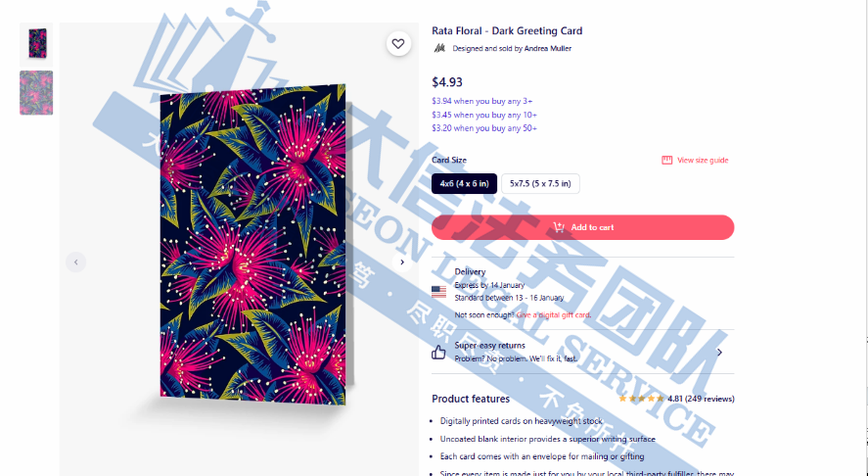Viewport: 868px width, 476px height.
Task: Click the size guide ruler icon
Action: 667,161
